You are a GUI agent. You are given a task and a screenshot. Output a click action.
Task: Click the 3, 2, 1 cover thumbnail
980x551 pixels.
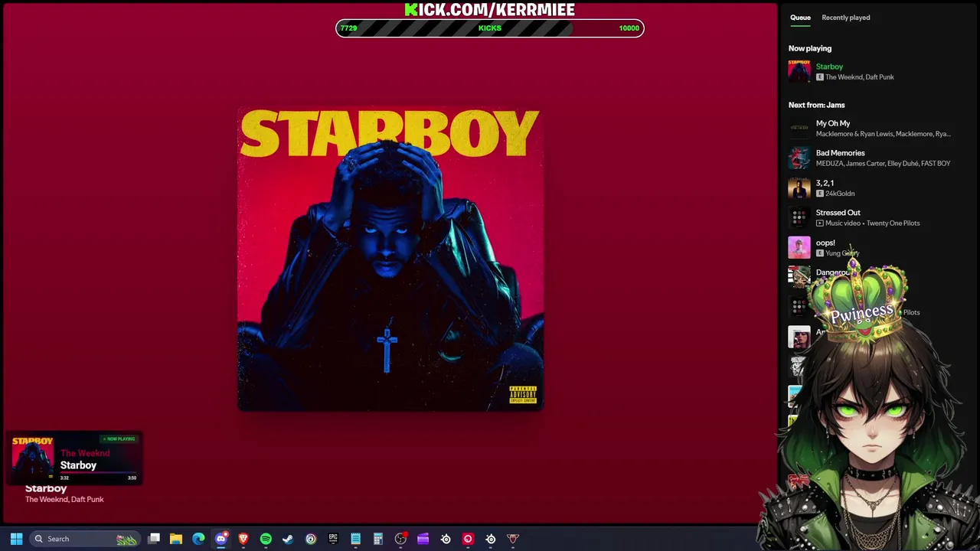tap(799, 188)
